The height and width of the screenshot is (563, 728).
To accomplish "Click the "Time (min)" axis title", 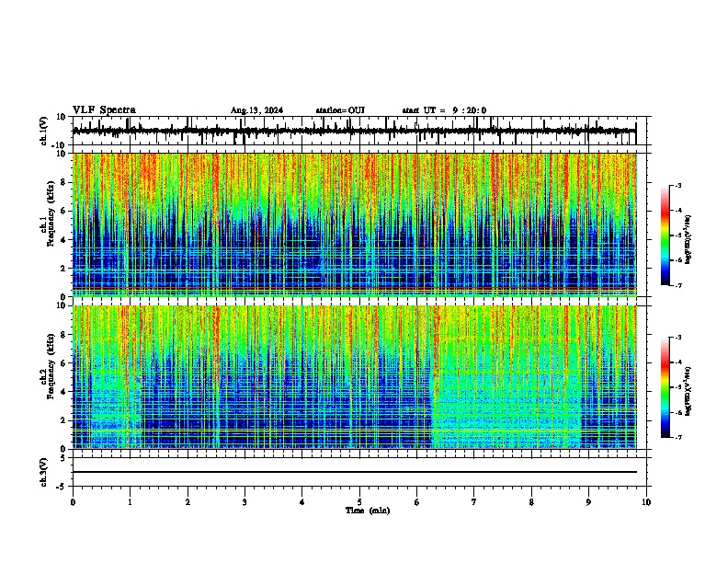I will point(368,511).
